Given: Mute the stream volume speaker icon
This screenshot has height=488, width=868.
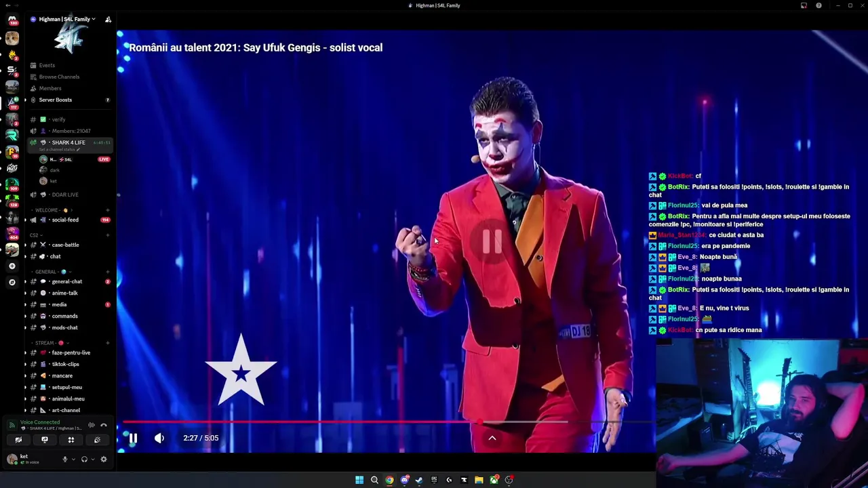Looking at the screenshot, I should click(x=159, y=439).
